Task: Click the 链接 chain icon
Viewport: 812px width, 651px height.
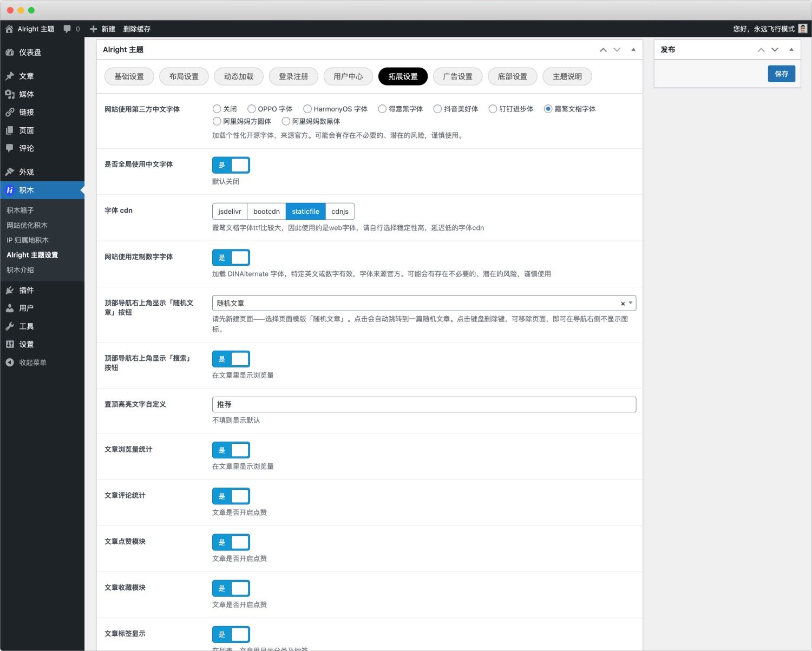Action: pos(10,112)
